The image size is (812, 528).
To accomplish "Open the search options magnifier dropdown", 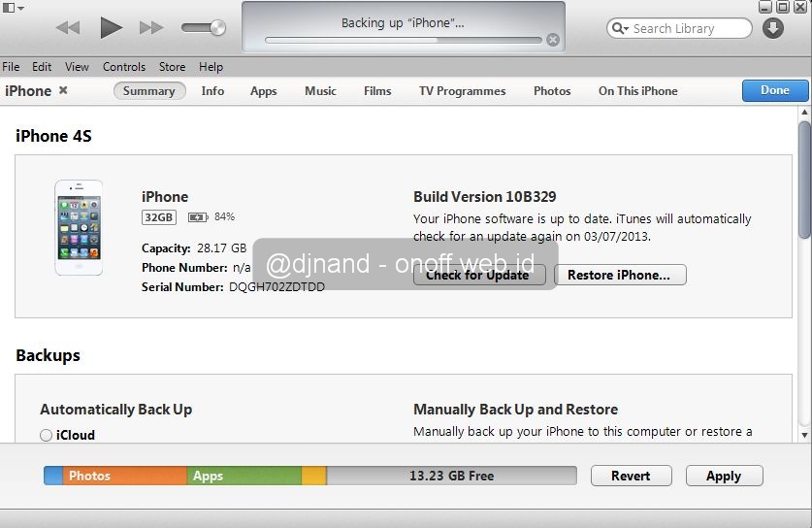I will [x=620, y=28].
